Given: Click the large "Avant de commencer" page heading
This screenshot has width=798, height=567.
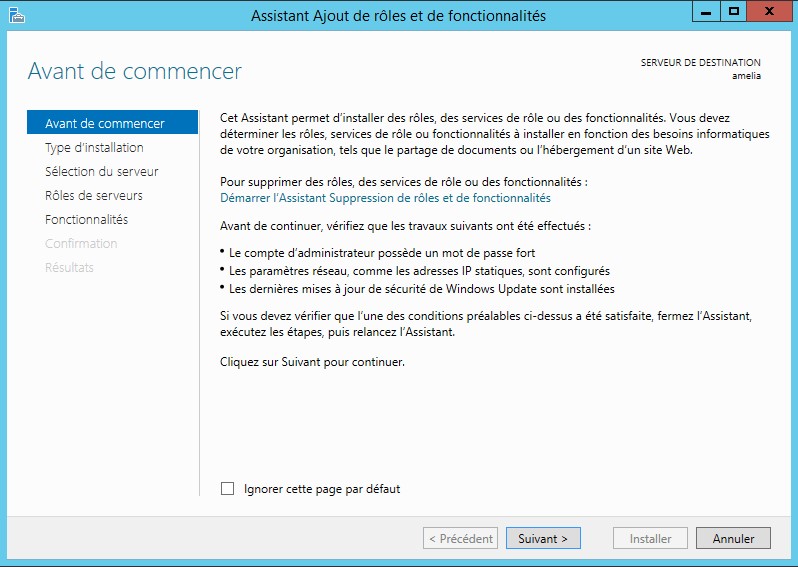Looking at the screenshot, I should coord(135,72).
